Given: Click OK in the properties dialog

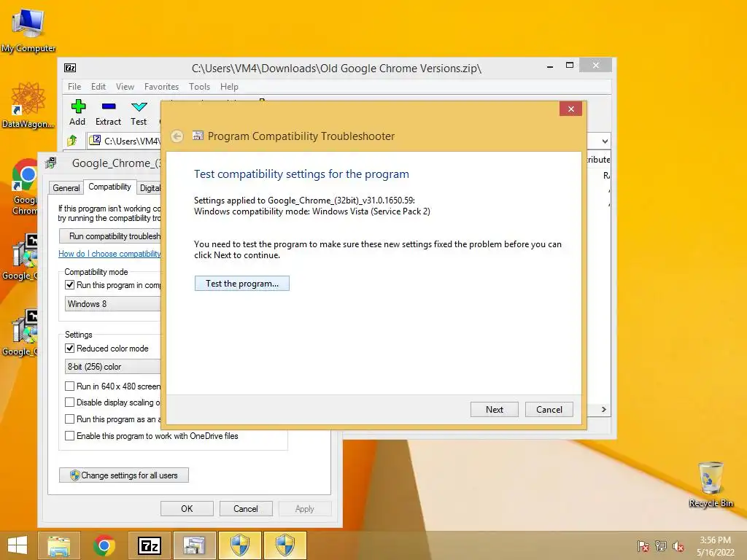Looking at the screenshot, I should [187, 508].
